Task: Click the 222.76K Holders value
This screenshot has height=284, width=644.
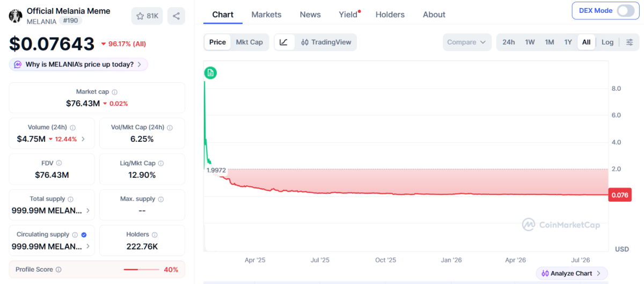Action: click(142, 246)
